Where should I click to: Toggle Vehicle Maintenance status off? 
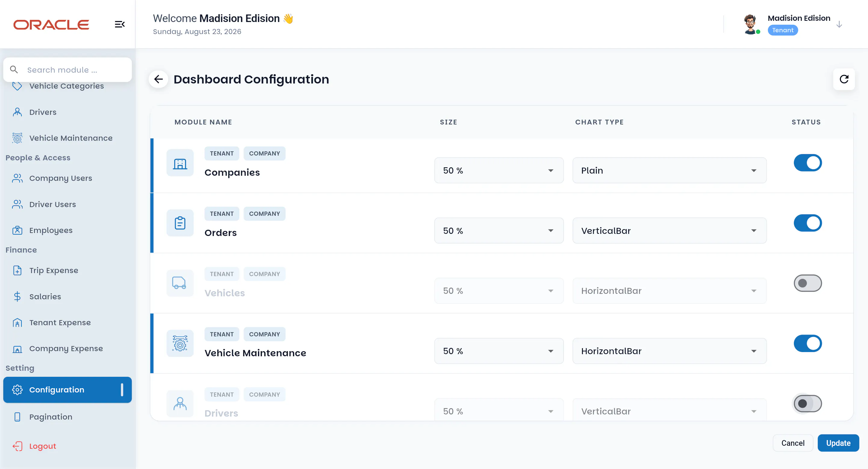point(808,343)
